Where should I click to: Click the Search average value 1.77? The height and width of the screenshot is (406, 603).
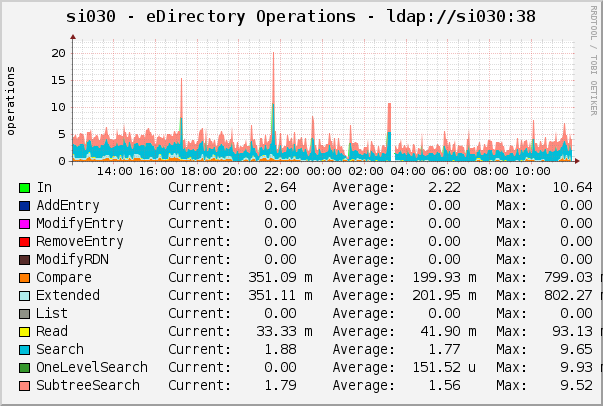tap(444, 349)
